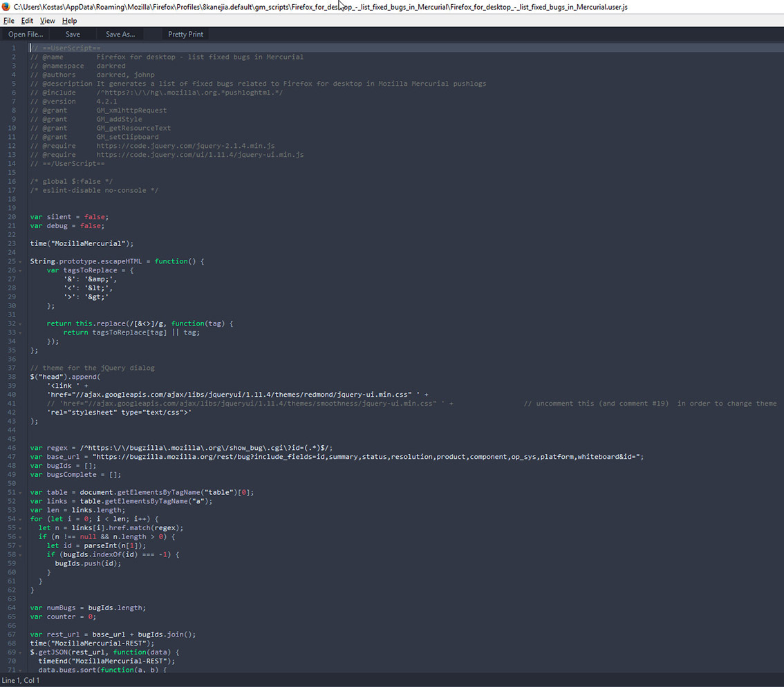Click the Save toolbar button
The image size is (784, 687).
click(x=73, y=34)
